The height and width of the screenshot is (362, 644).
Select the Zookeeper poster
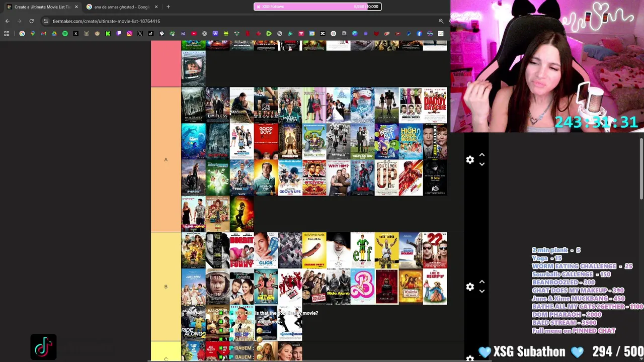pos(290,141)
